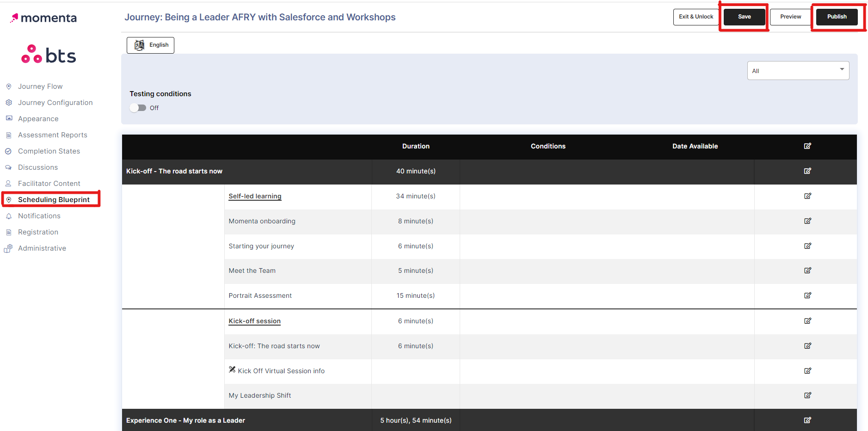868x431 pixels.
Task: Click the Save button
Action: 744,17
